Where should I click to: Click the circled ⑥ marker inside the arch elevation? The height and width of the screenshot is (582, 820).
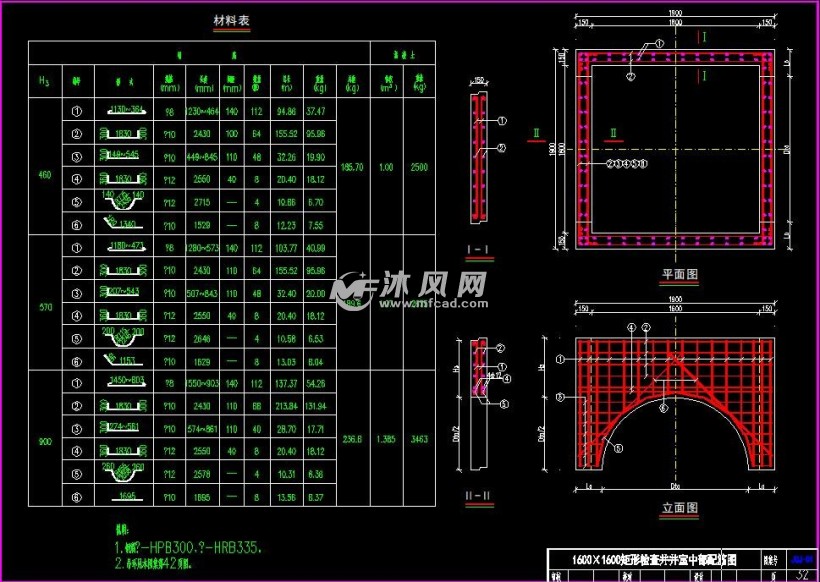pos(663,408)
